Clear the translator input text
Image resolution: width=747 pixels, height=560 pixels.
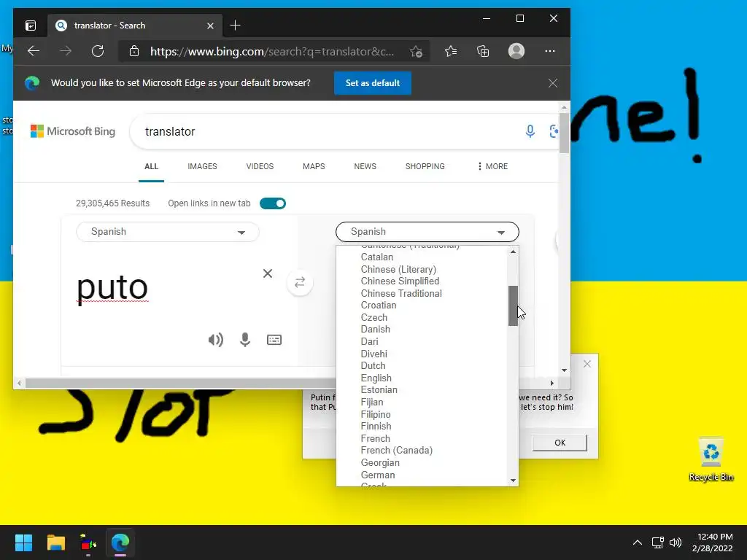[x=268, y=273]
